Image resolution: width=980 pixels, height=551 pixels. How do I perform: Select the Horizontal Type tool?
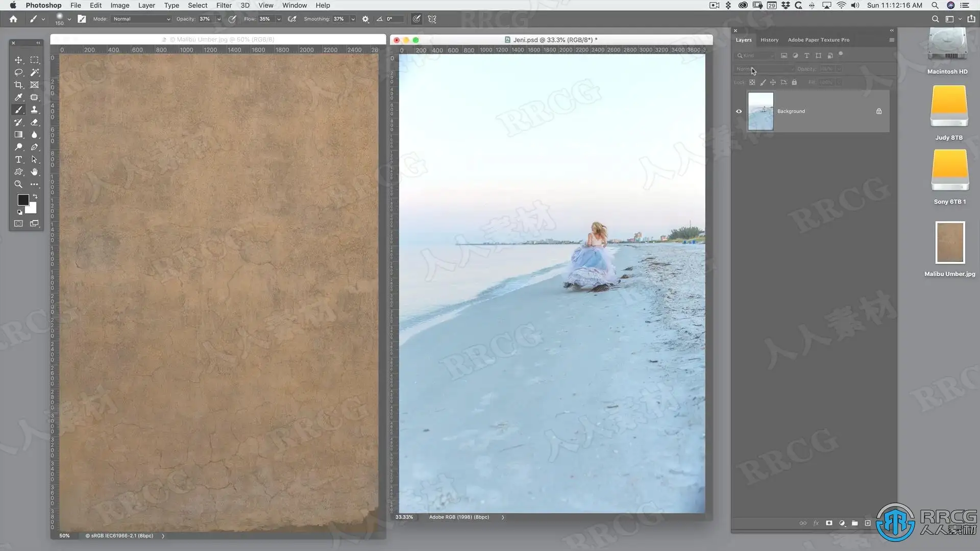click(18, 160)
